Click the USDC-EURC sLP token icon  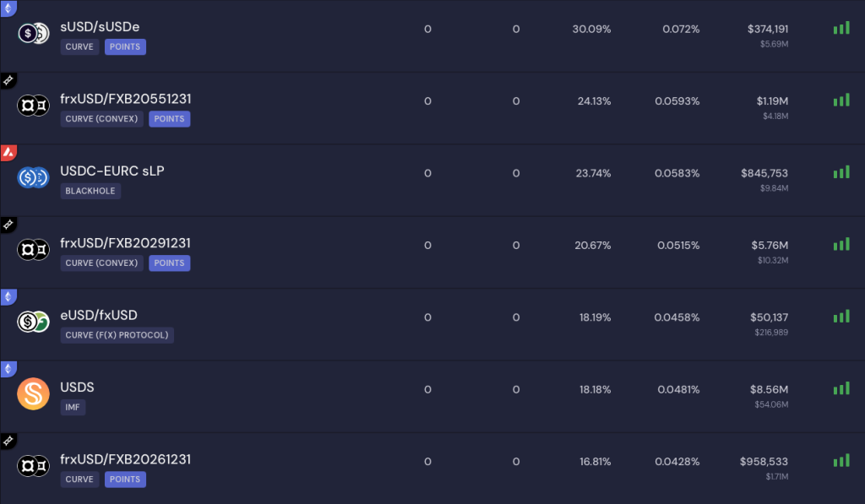click(34, 177)
